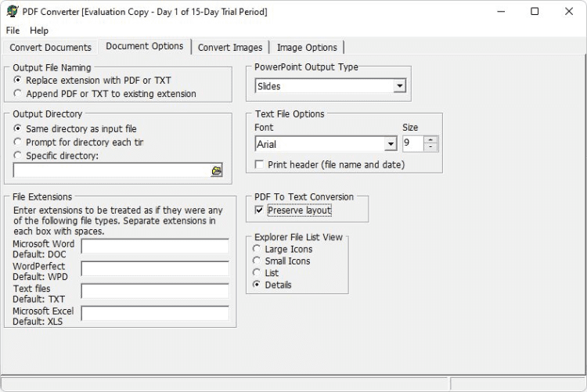
Task: Click the Microsoft Excel extensions input field
Action: (155, 314)
